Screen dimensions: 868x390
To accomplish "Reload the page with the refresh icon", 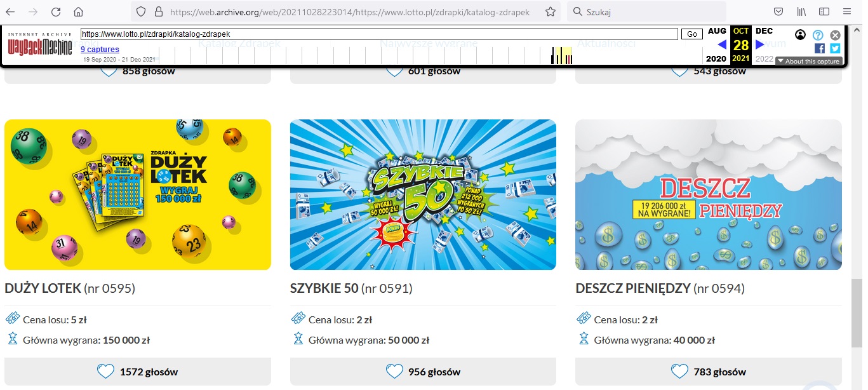I will coord(56,12).
